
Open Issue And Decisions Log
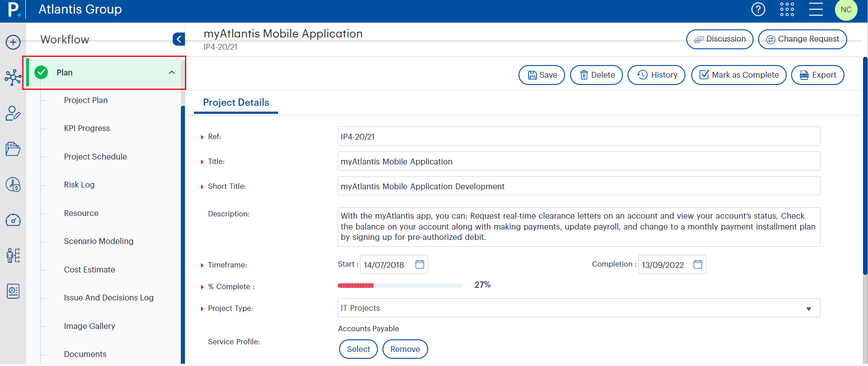[x=108, y=298]
